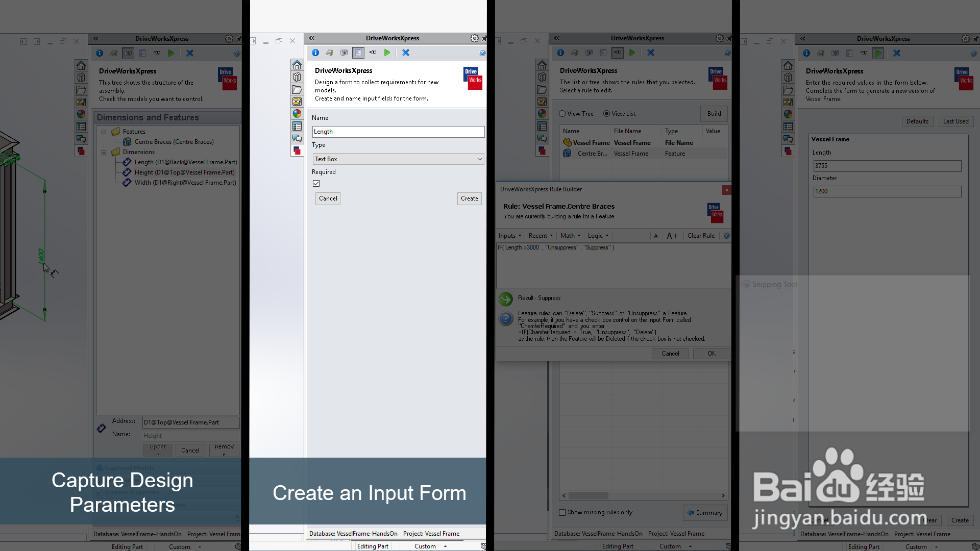Click the Create button on the form

[470, 198]
